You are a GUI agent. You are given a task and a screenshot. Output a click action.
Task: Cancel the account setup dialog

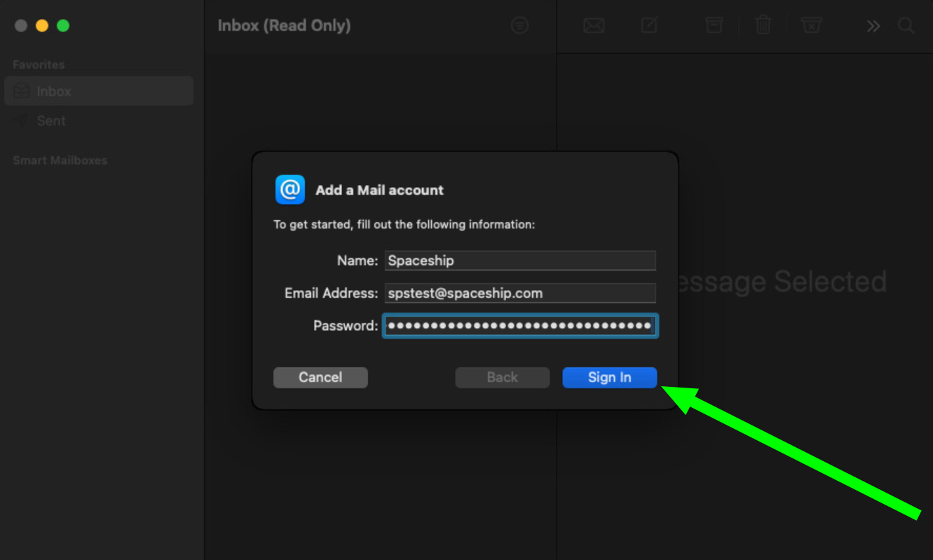(x=320, y=377)
